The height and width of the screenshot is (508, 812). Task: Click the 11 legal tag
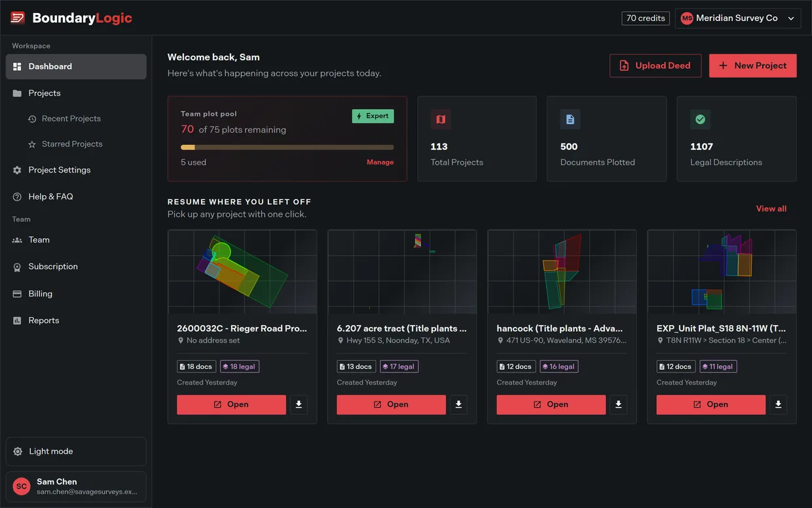[718, 366]
